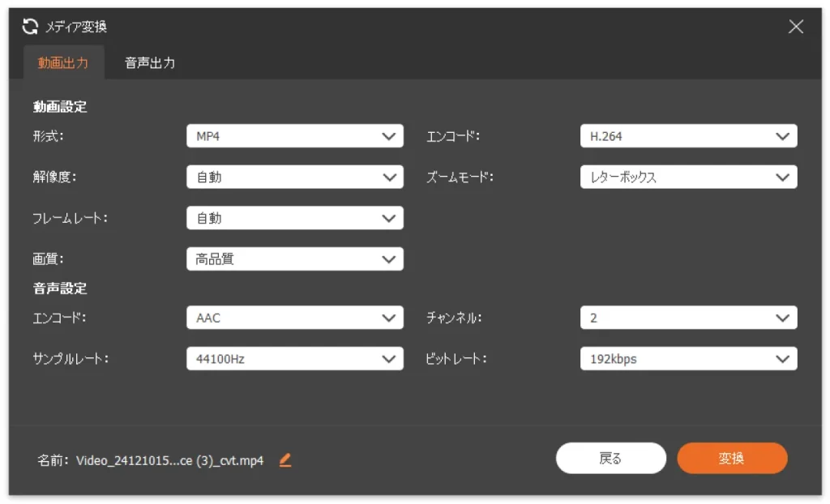
Task: Click the 動画設定 section heading
Action: tap(60, 106)
